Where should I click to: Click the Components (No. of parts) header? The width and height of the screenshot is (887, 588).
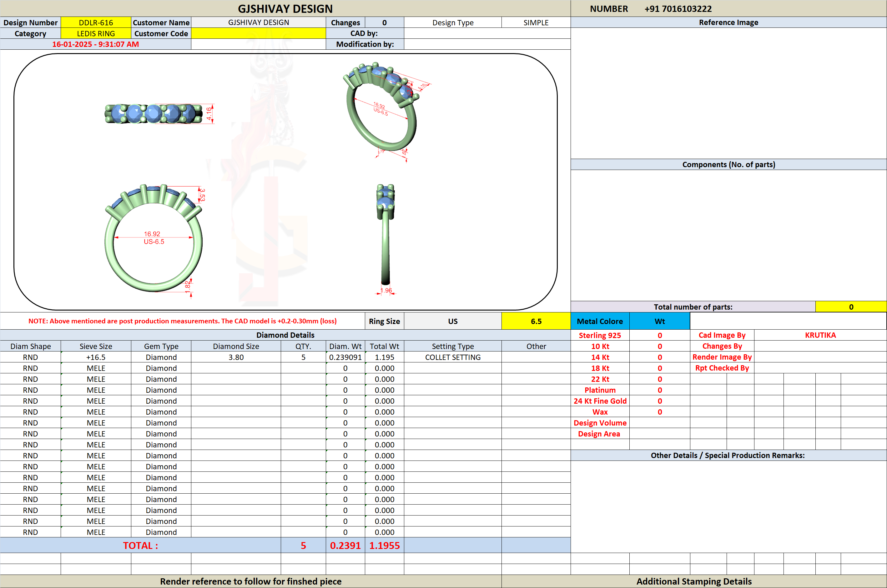tap(728, 164)
